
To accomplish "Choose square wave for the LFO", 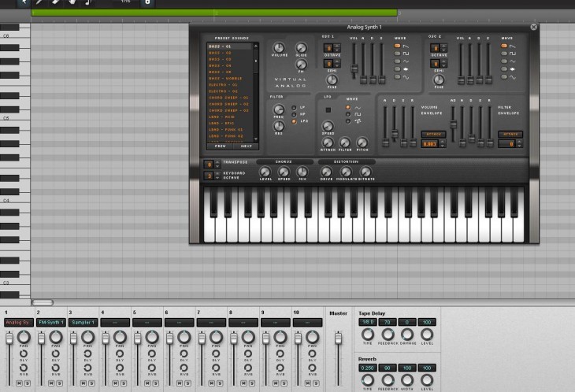I will 348,114.
